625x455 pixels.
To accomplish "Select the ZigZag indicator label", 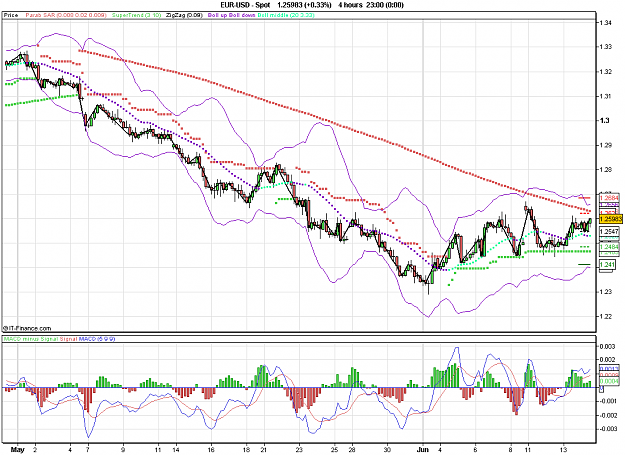I will (x=184, y=15).
